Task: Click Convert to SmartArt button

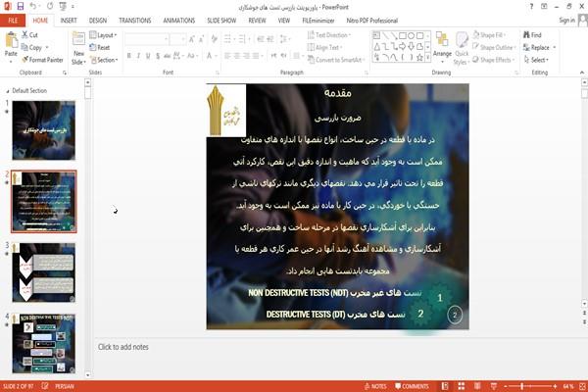Action: (336, 60)
